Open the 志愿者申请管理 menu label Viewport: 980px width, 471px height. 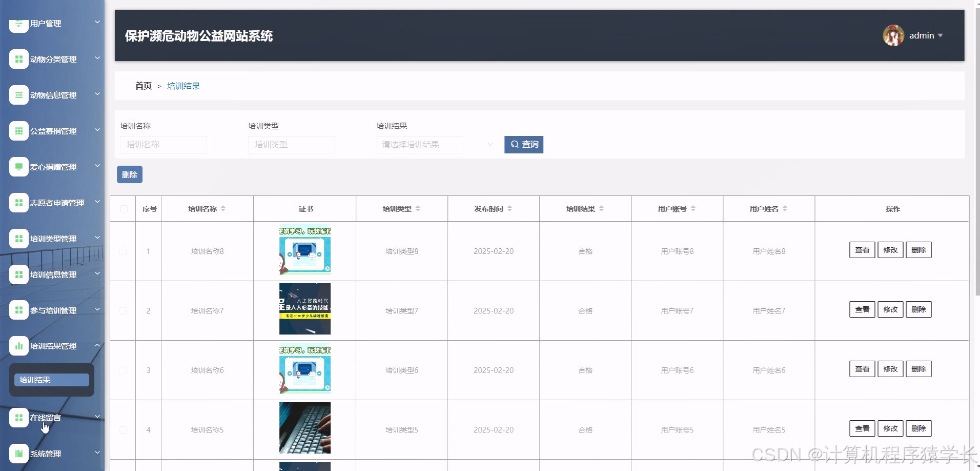[57, 203]
